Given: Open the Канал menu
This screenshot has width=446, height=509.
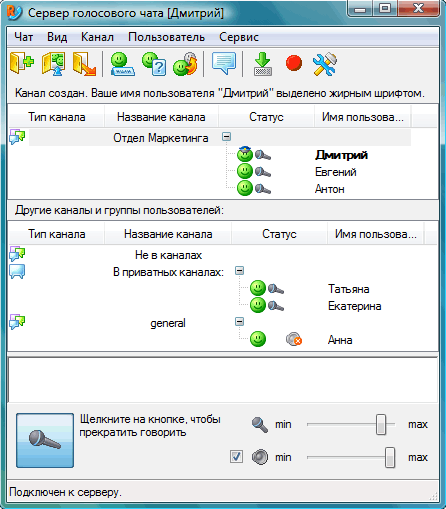Looking at the screenshot, I should click(x=97, y=37).
